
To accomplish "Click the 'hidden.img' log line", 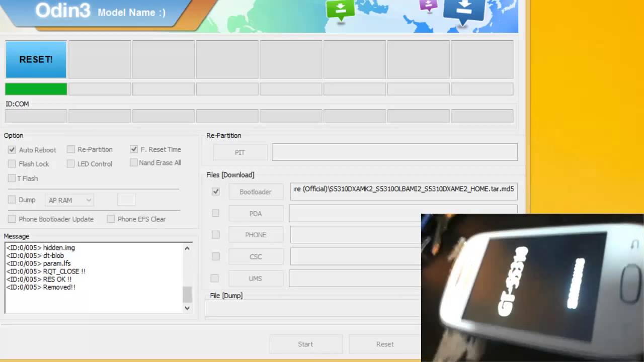I will point(41,248).
